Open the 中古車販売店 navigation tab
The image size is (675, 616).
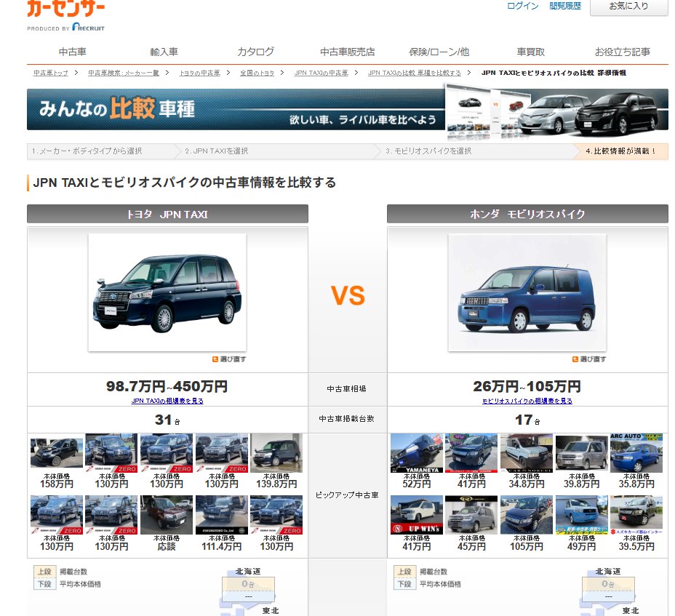coord(348,52)
